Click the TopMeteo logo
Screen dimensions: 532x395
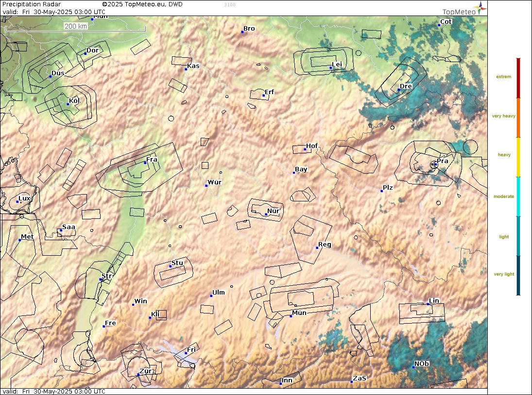tap(464, 9)
